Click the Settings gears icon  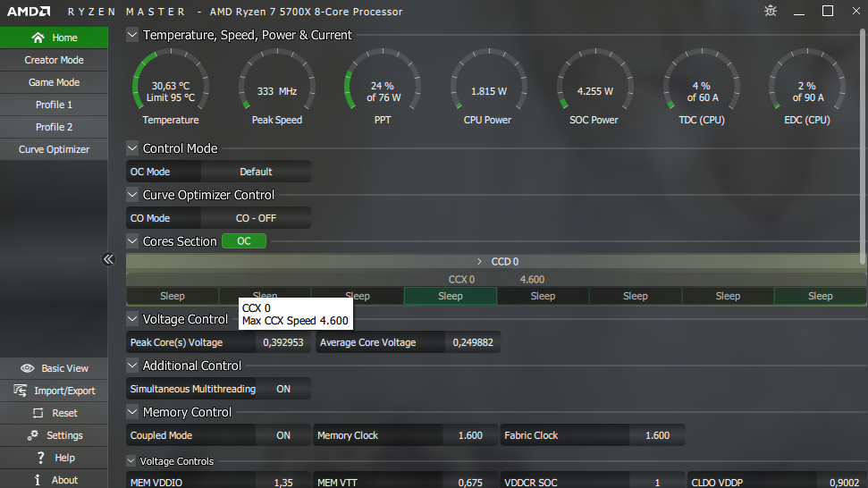[x=33, y=435]
